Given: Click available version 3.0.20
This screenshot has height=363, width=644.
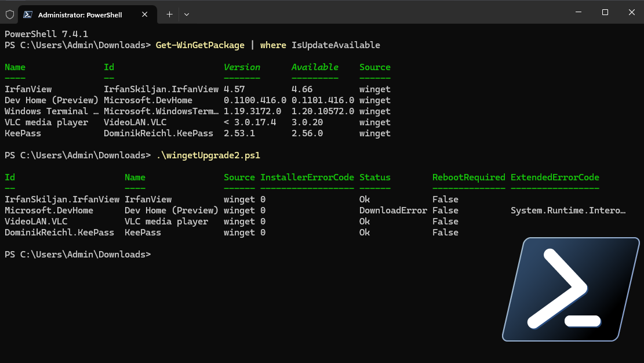Looking at the screenshot, I should point(307,122).
